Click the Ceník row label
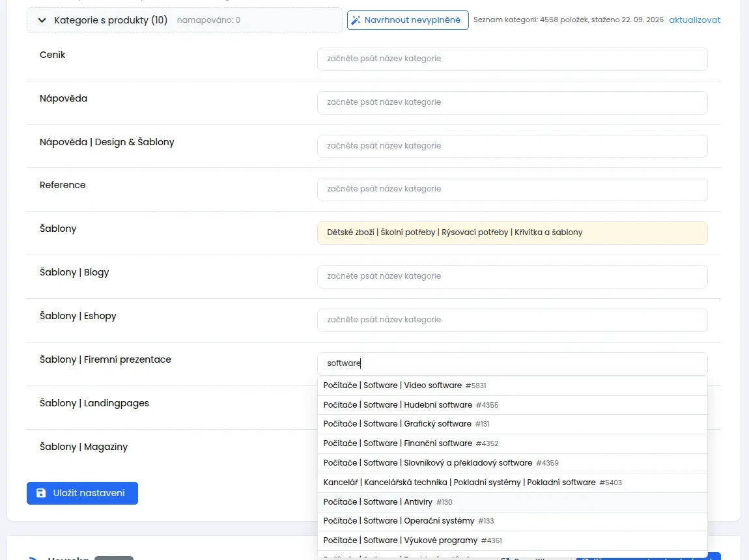 coord(53,55)
